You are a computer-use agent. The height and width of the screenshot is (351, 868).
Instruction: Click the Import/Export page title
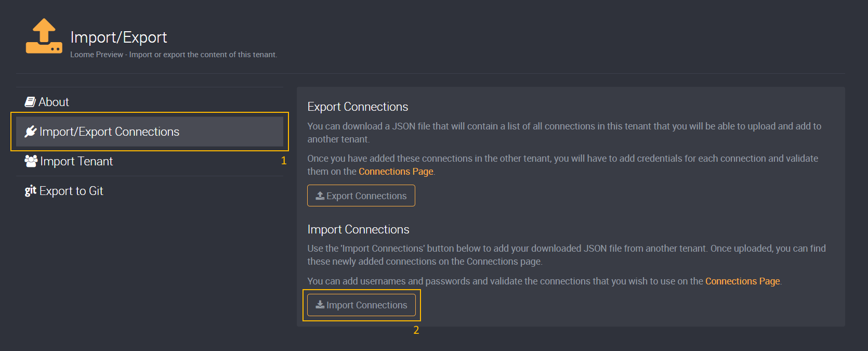pos(119,37)
